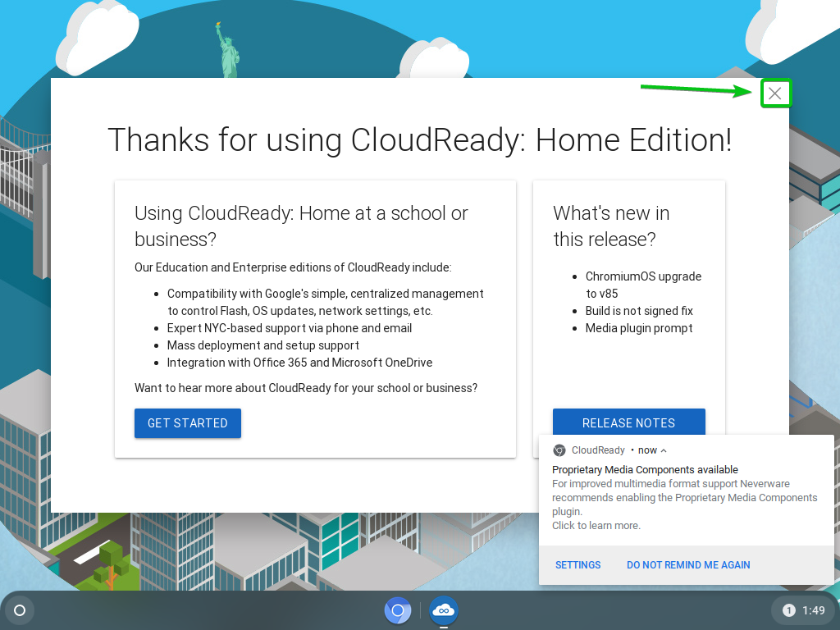The width and height of the screenshot is (840, 630).
Task: Launch the Chromium browser from the shelf
Action: point(398,610)
